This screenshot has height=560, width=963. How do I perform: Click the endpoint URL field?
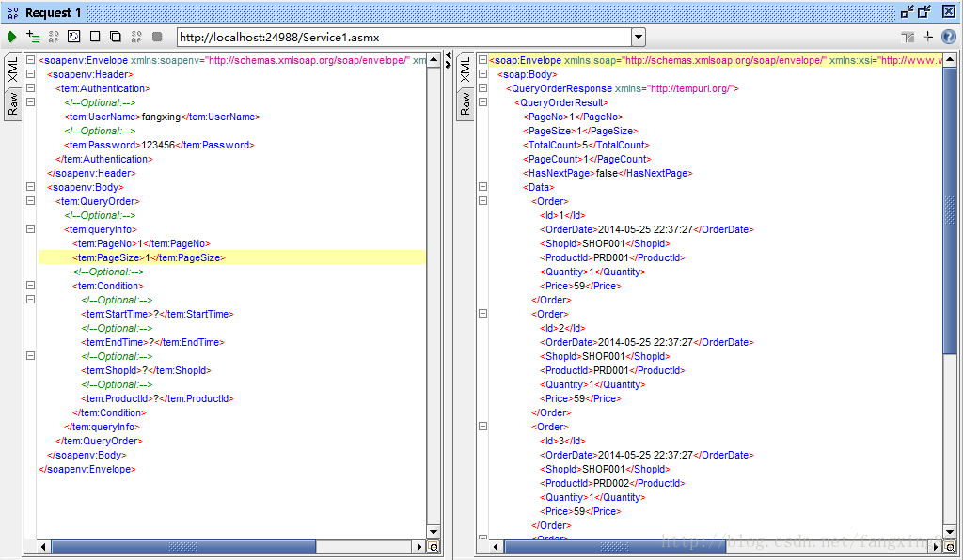tap(404, 37)
